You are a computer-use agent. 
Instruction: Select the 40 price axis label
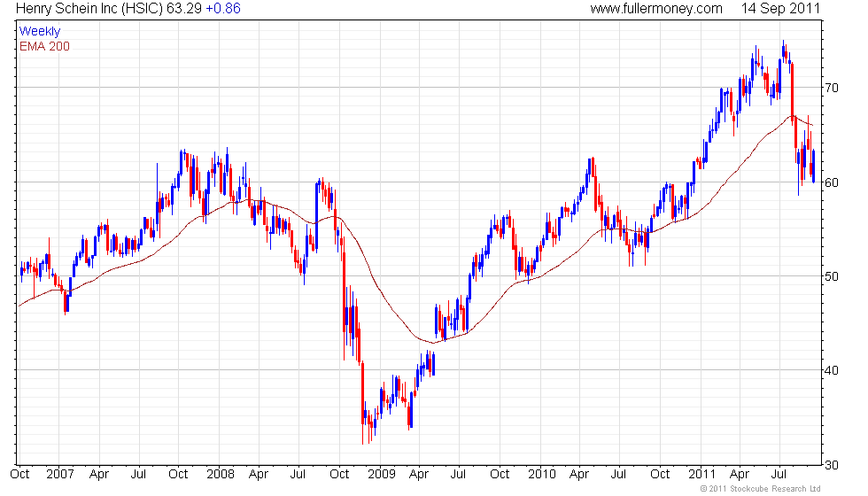pos(832,371)
